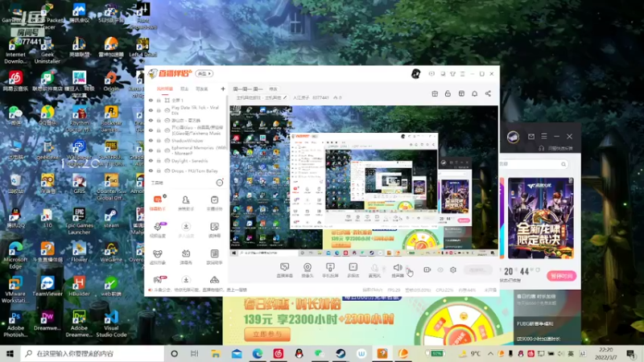Screen dimensions: 644x362
Task: Click the microphone icon in the bottom toolbar
Action: [x=374, y=268]
